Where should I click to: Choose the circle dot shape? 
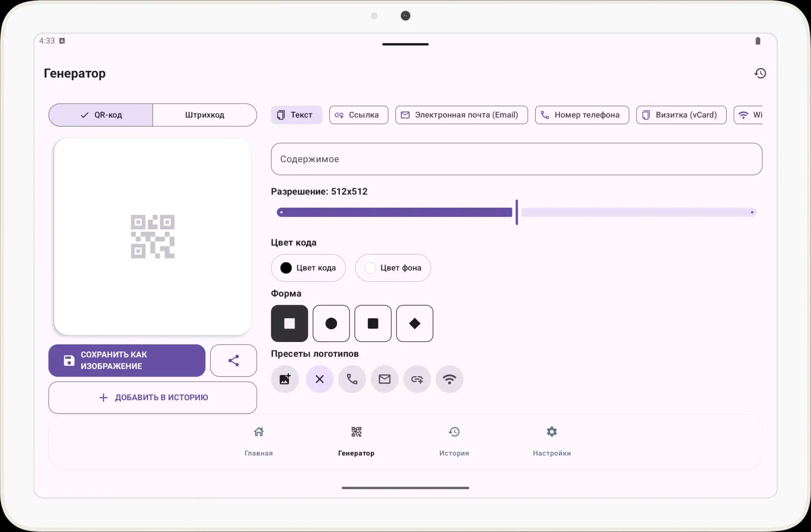tap(331, 323)
